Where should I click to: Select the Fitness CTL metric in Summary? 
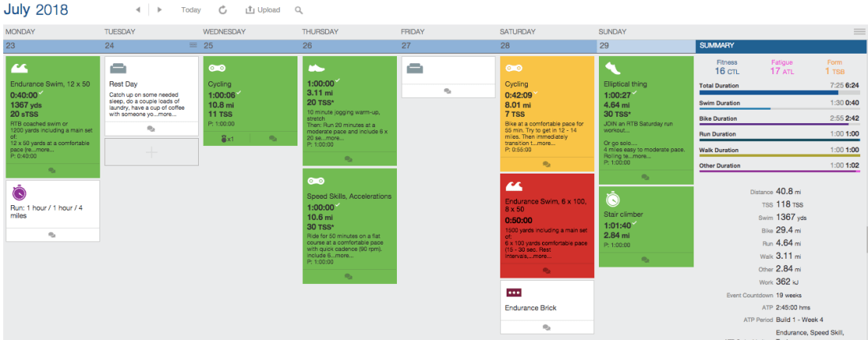pyautogui.click(x=727, y=67)
